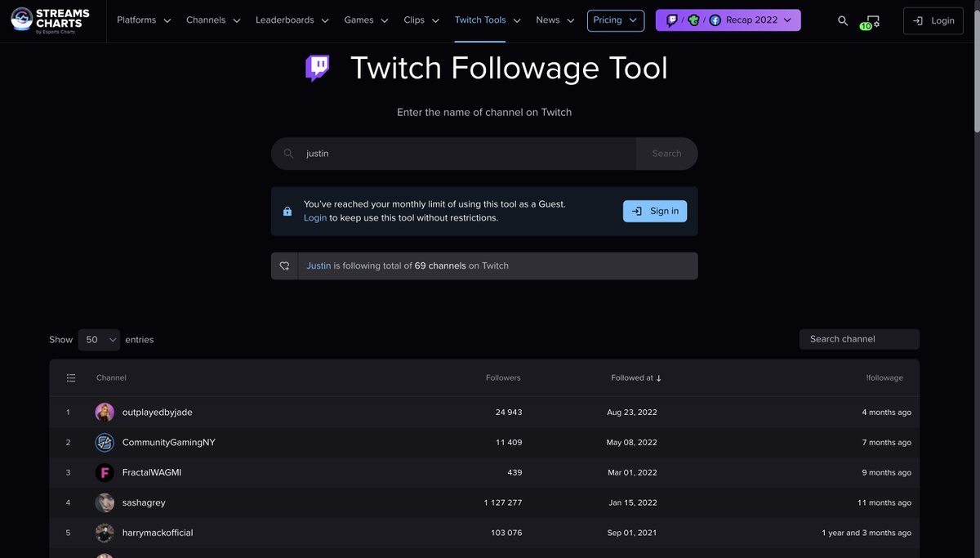980x558 pixels.
Task: Click the search magnifier icon in header
Action: tap(843, 20)
